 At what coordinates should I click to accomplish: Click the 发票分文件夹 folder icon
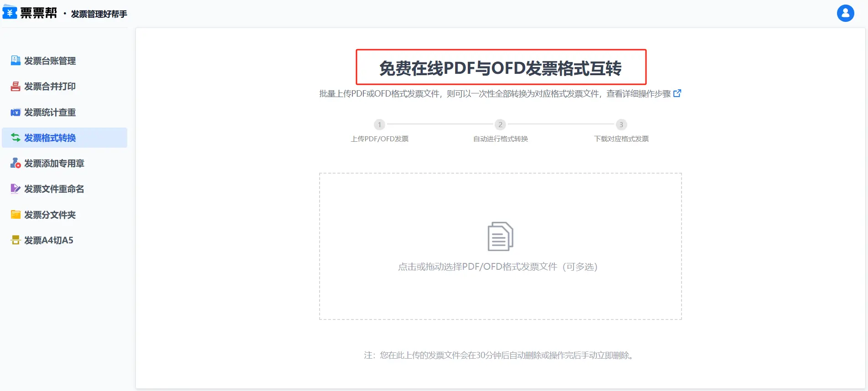pyautogui.click(x=15, y=215)
